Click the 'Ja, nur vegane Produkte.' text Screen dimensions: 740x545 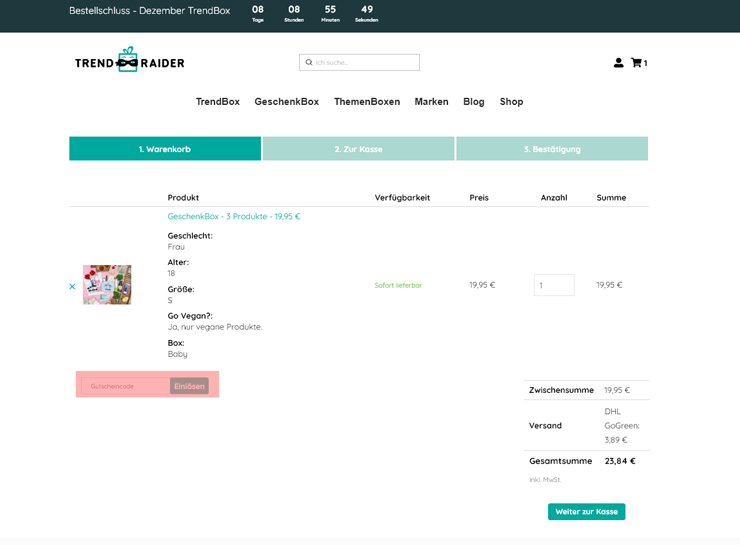click(215, 327)
